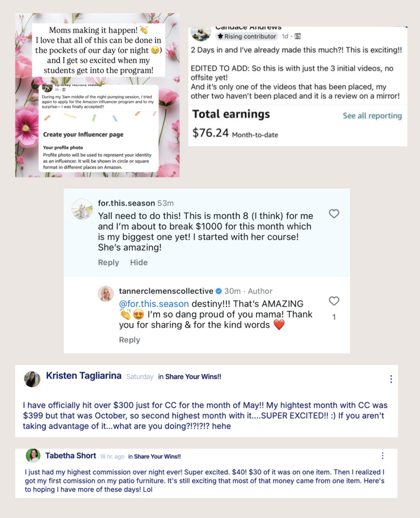Click the Rising contributor badge
The image size is (420, 518).
247,36
